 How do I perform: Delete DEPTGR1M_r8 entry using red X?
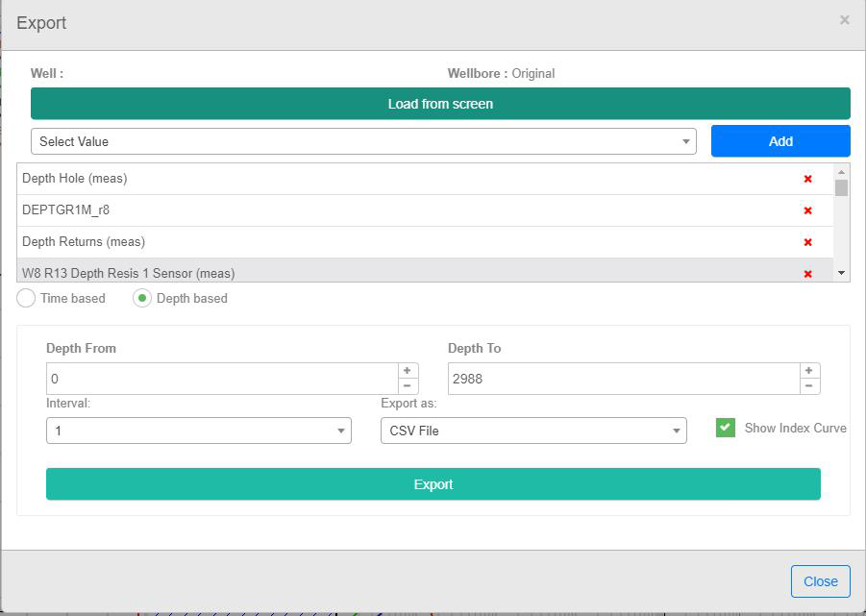(x=807, y=210)
